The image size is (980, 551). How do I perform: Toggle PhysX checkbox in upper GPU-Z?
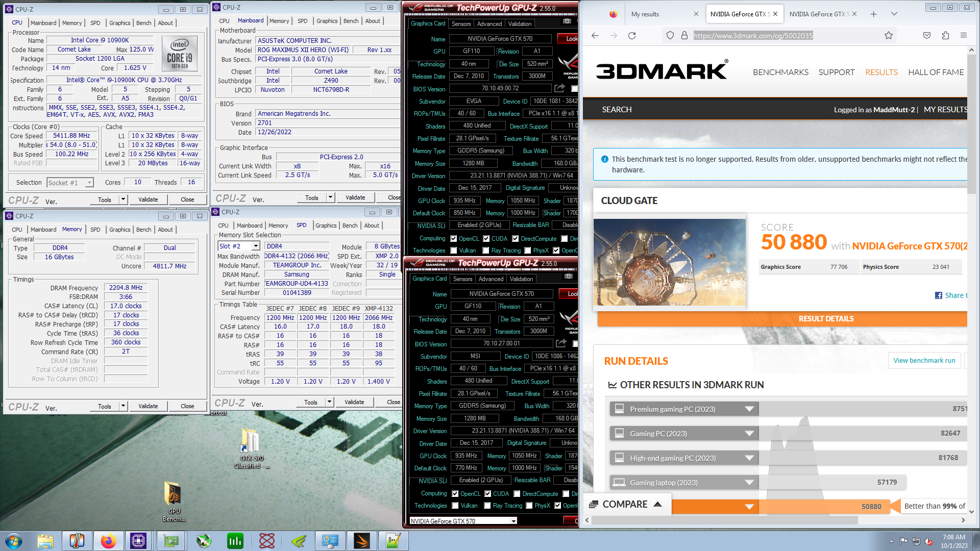(528, 251)
